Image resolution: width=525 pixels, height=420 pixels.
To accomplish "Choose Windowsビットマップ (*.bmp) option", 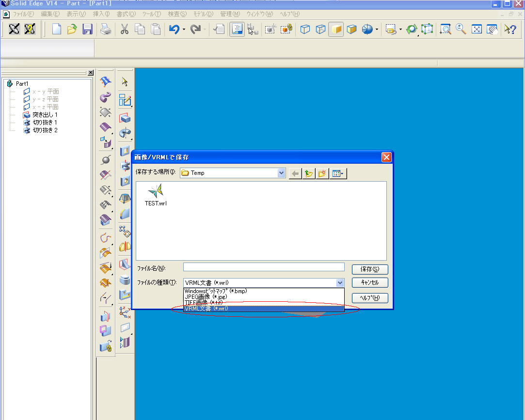I will (x=264, y=291).
